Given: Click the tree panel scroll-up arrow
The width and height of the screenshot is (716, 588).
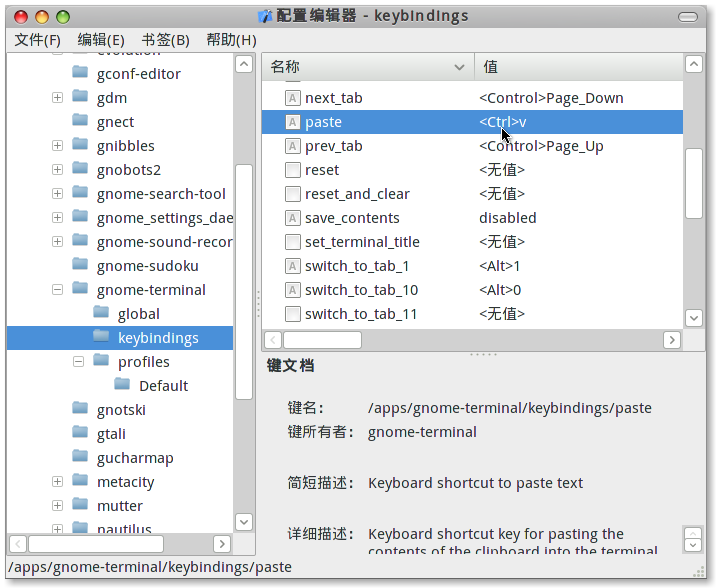Looking at the screenshot, I should click(x=244, y=64).
